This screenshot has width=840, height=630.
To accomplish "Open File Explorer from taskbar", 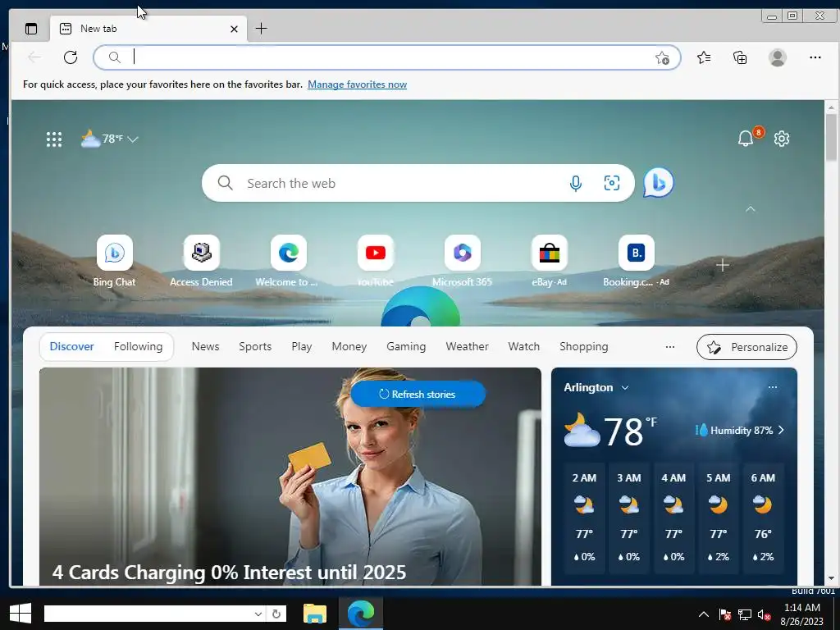I will (x=315, y=614).
